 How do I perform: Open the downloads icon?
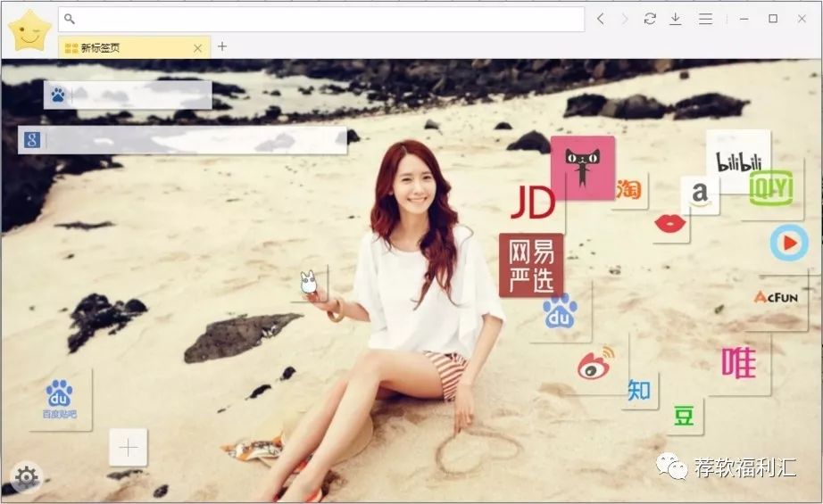pyautogui.click(x=676, y=19)
